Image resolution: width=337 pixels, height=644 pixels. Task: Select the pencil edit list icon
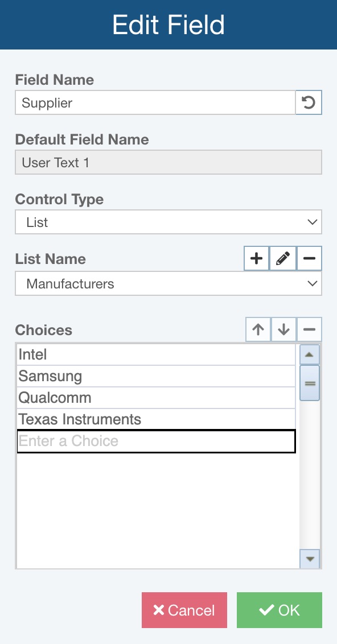point(282,258)
